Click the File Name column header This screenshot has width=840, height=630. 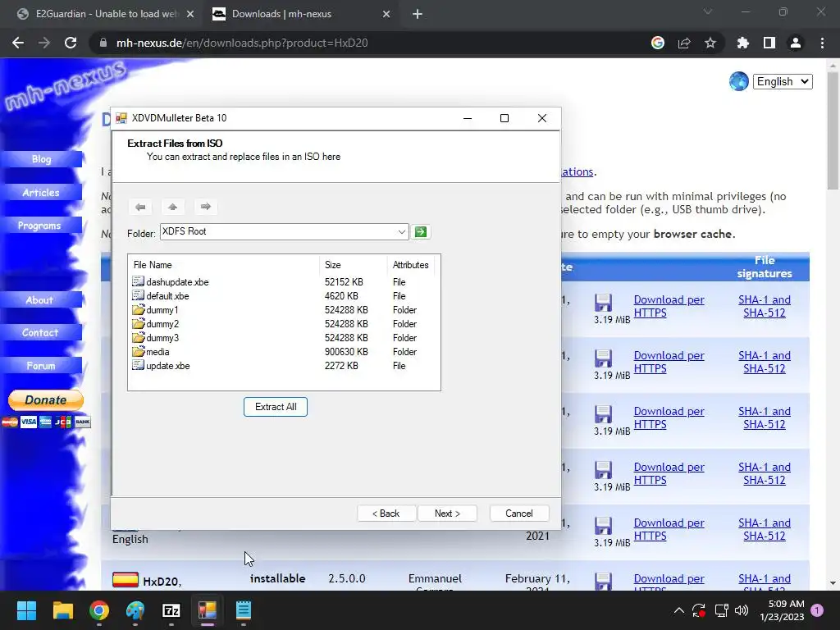tap(224, 265)
